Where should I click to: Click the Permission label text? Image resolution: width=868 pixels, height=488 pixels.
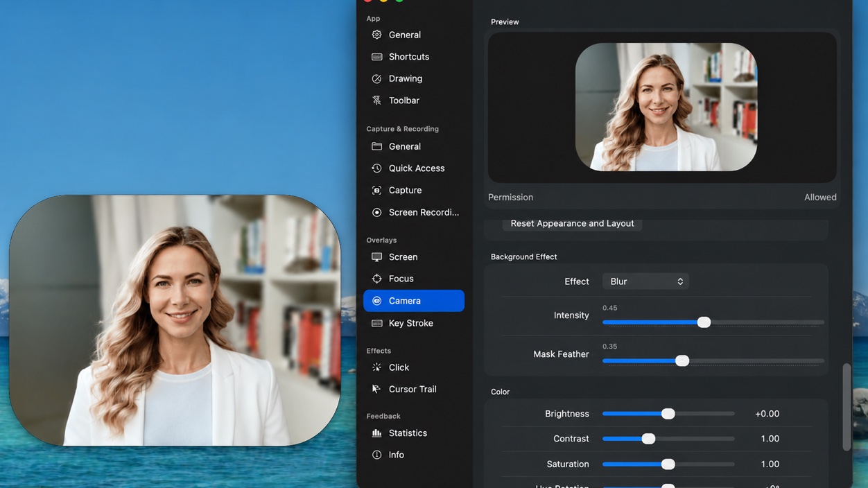pyautogui.click(x=510, y=198)
